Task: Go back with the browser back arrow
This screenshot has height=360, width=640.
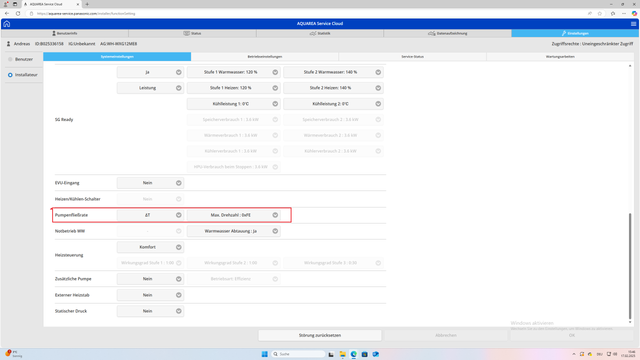Action: point(7,13)
